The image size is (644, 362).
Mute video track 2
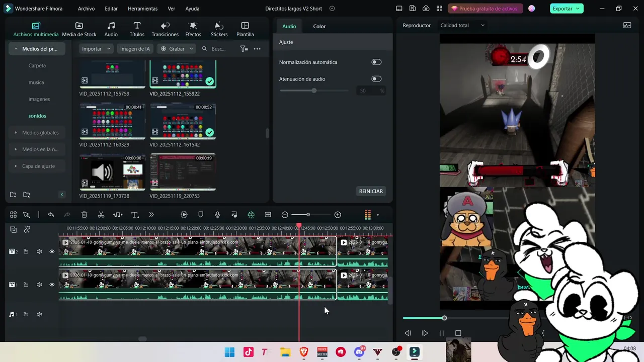tap(39, 251)
